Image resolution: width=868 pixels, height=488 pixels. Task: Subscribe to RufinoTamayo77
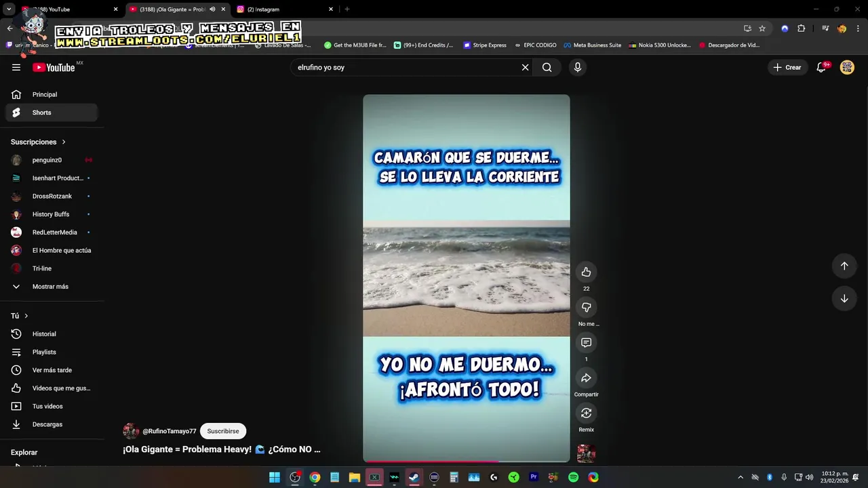coord(223,431)
